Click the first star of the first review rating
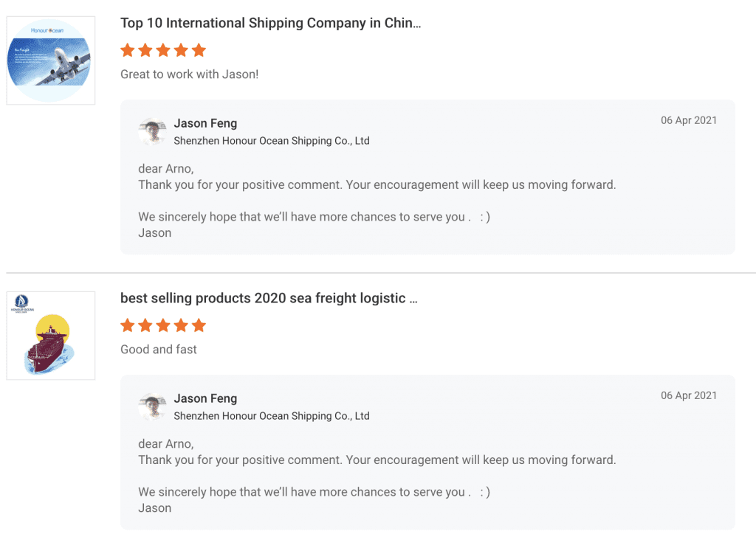The height and width of the screenshot is (537, 756). [128, 50]
